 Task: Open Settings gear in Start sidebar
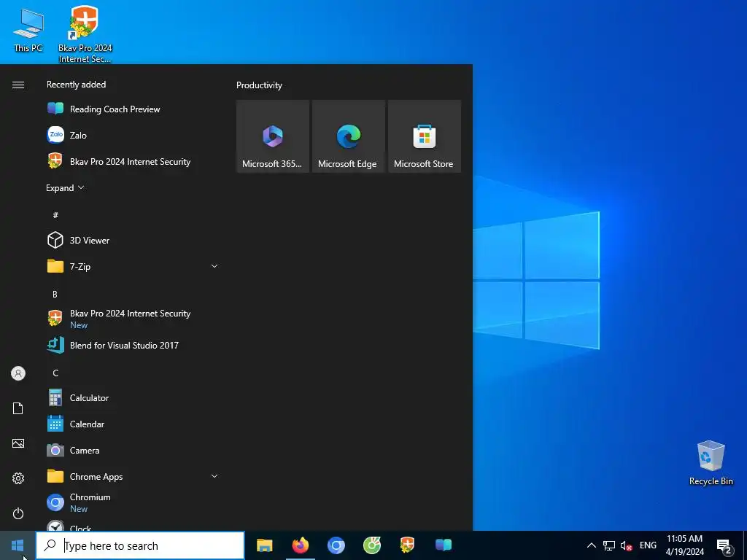pyautogui.click(x=18, y=478)
